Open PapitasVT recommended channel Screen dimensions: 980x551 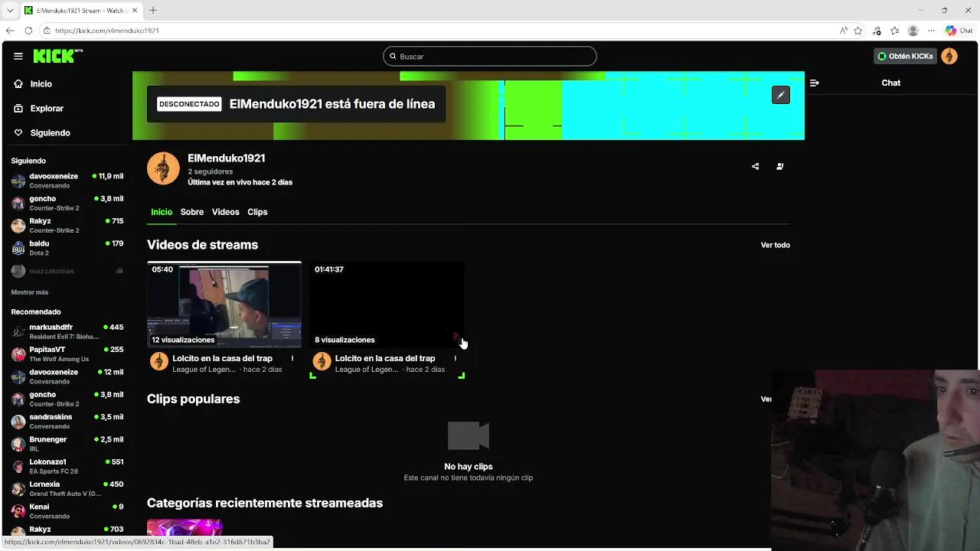(67, 354)
